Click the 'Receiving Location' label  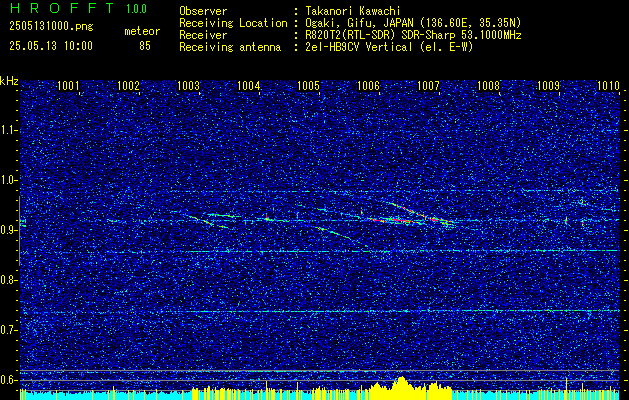[x=233, y=23]
